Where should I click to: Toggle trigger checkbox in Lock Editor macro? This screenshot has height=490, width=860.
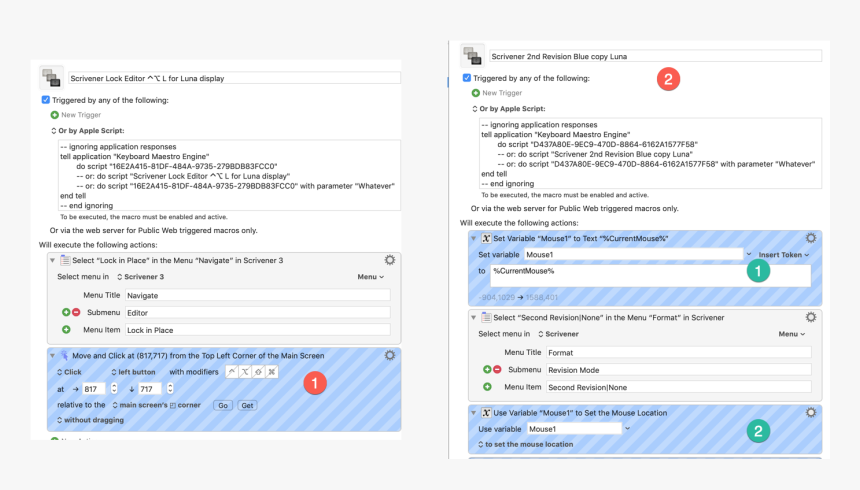click(x=46, y=100)
